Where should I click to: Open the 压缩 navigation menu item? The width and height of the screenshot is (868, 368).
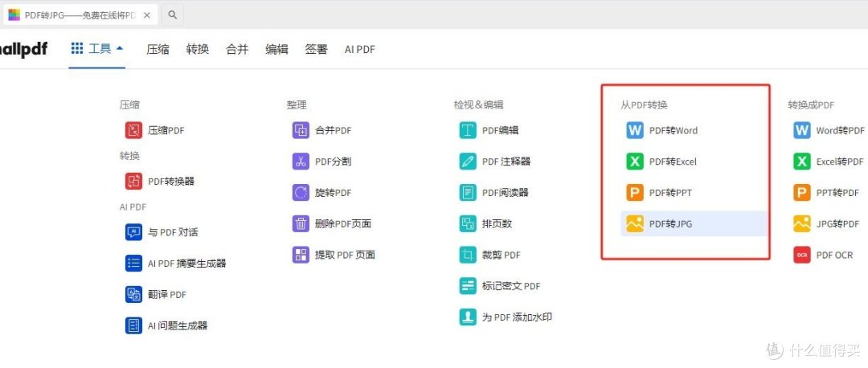coord(158,49)
